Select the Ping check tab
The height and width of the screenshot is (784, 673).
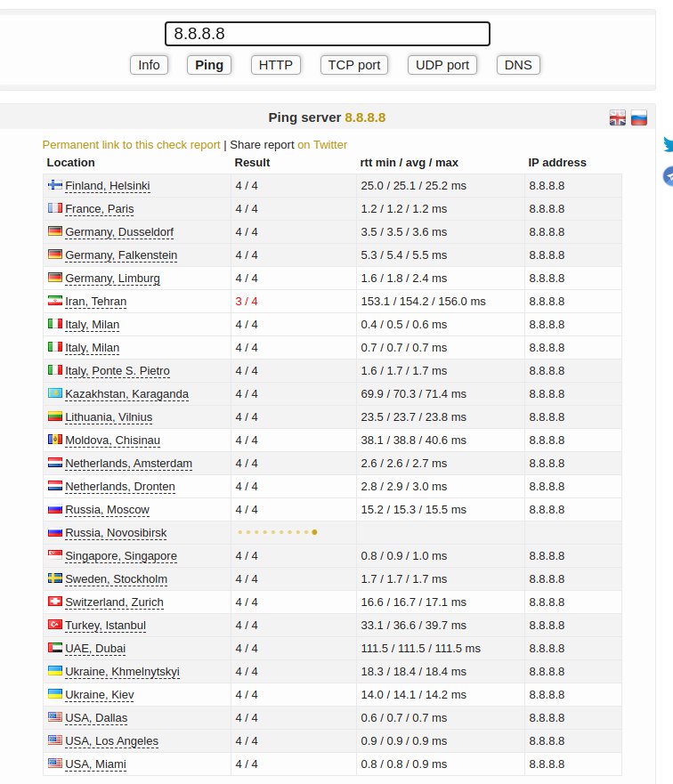coord(209,65)
